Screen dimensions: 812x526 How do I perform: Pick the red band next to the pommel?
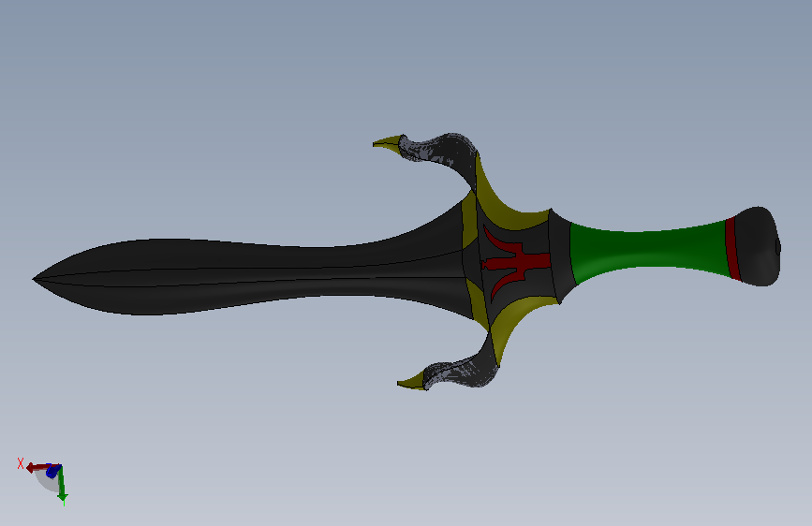point(732,249)
